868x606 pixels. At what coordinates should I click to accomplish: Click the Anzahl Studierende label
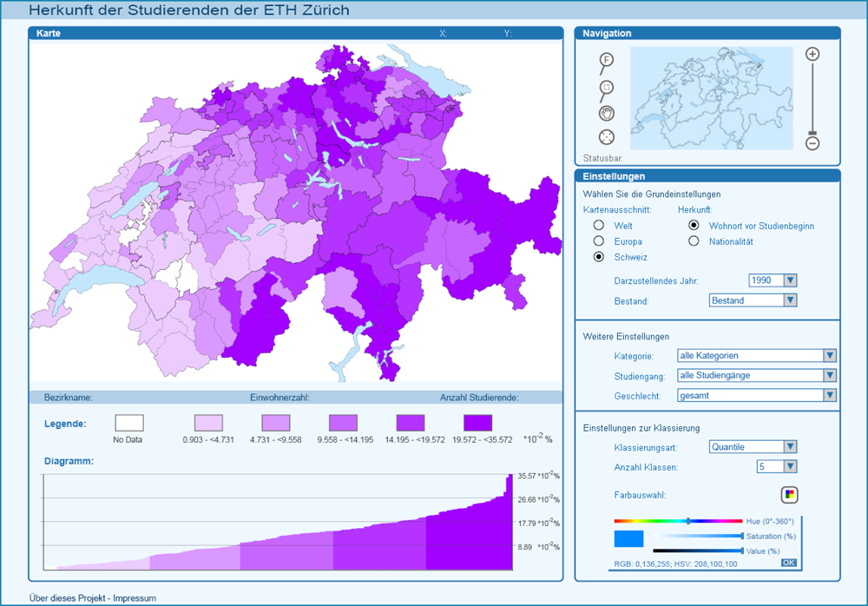[x=479, y=397]
